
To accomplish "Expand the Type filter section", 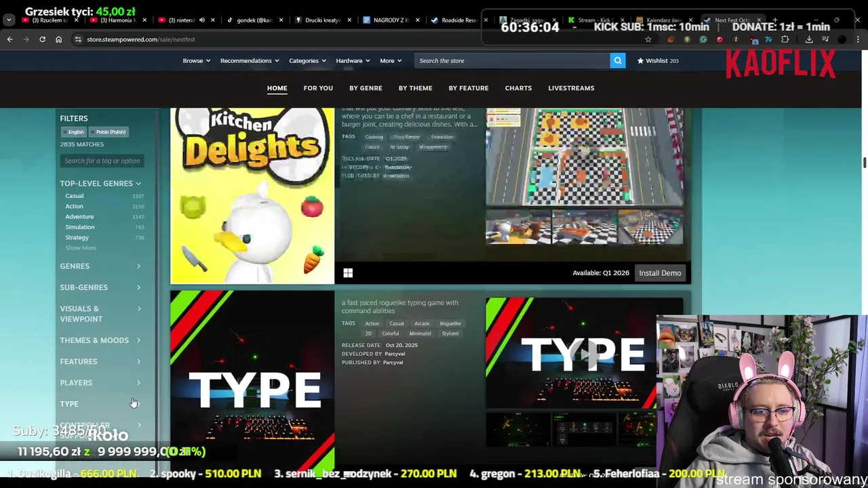I will coord(100,404).
